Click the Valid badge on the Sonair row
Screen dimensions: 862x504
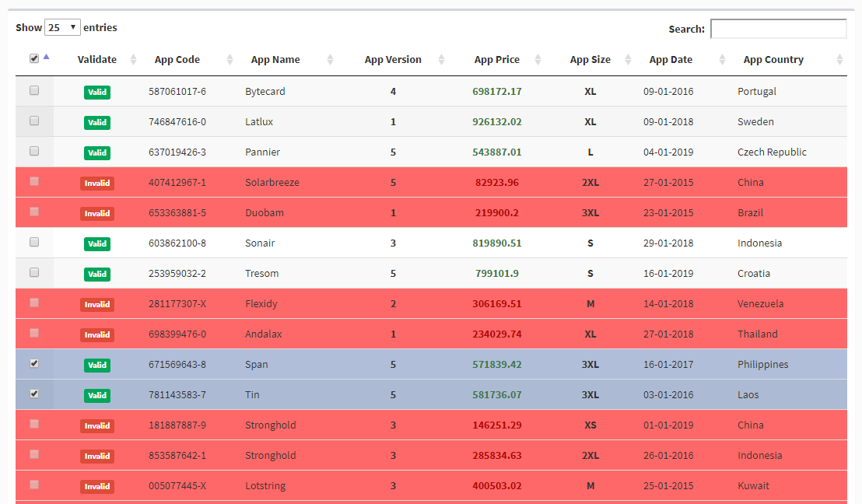(96, 243)
